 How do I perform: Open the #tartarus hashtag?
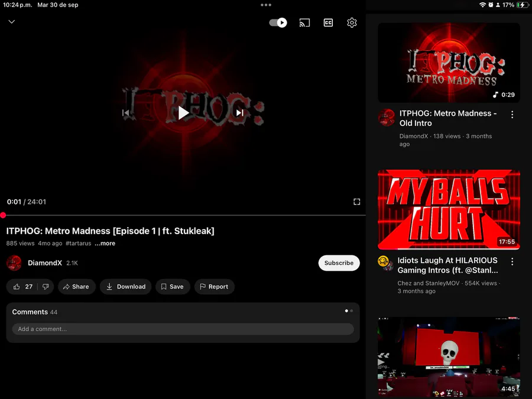[79, 244]
